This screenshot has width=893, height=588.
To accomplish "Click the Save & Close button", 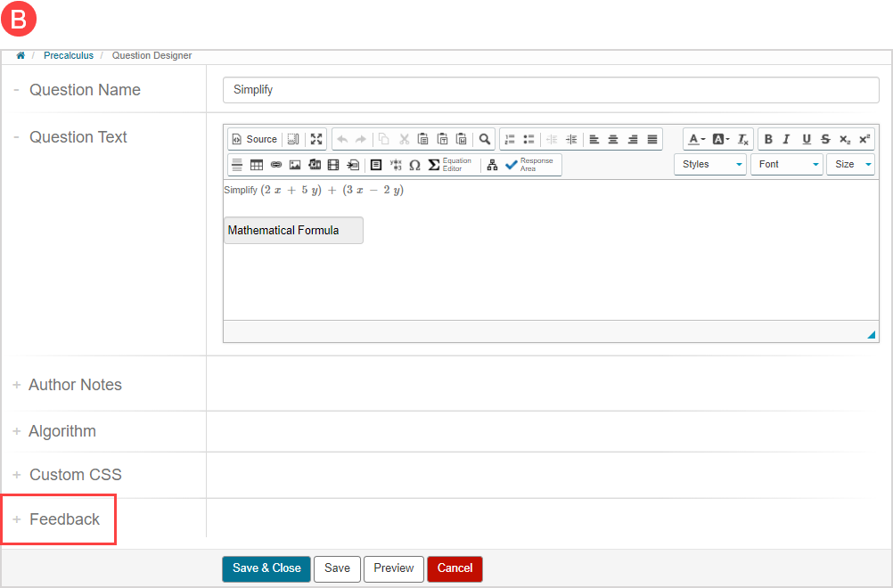I will tap(266, 568).
